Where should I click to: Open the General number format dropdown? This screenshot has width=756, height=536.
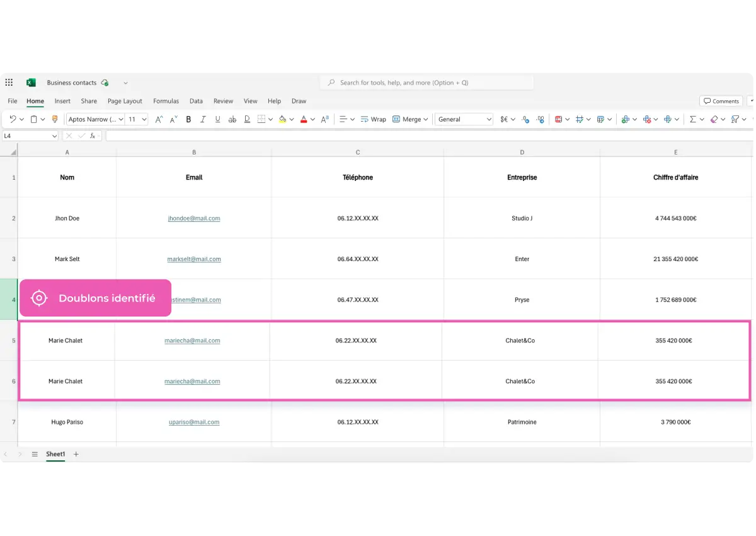pos(464,119)
